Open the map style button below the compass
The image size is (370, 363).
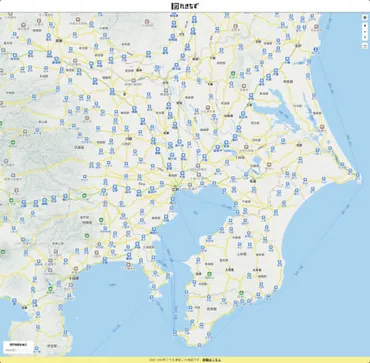365,46
